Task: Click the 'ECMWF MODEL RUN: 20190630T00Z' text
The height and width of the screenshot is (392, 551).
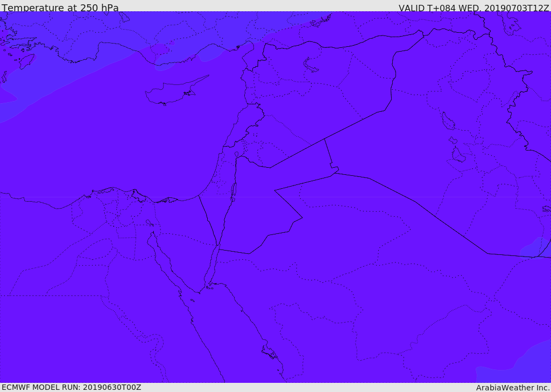Action: pyautogui.click(x=72, y=387)
